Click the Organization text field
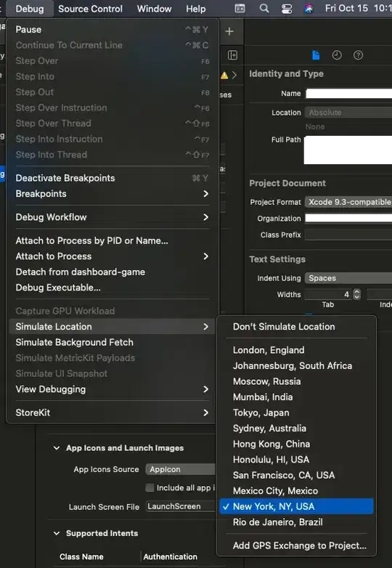 (348, 218)
